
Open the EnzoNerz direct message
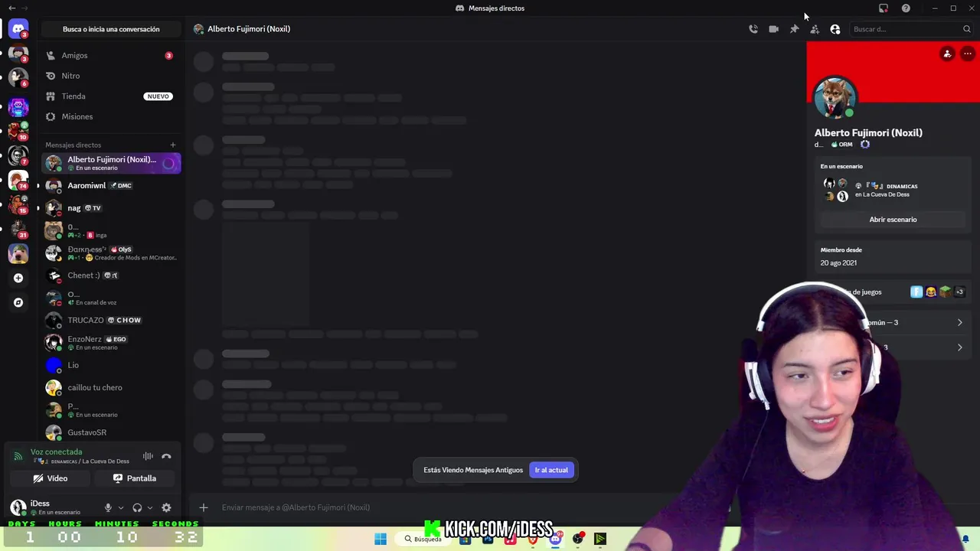111,342
